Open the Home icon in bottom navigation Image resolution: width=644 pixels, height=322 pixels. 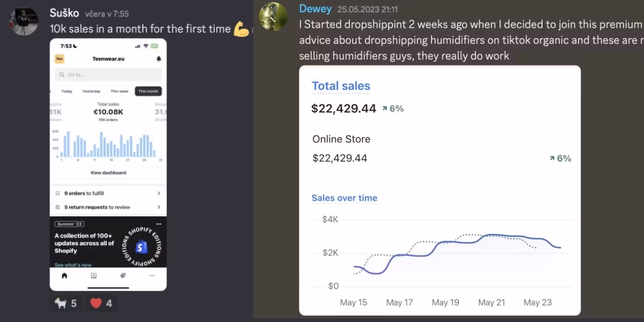coord(65,276)
